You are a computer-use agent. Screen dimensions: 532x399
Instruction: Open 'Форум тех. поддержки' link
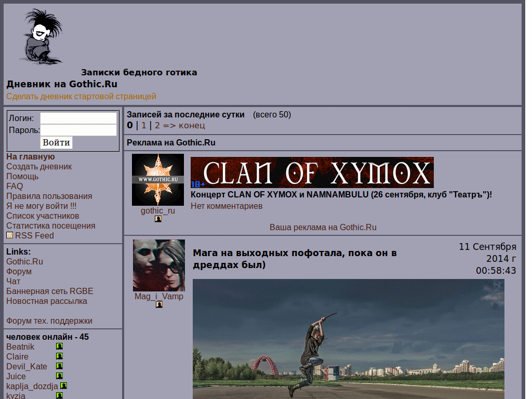[49, 321]
